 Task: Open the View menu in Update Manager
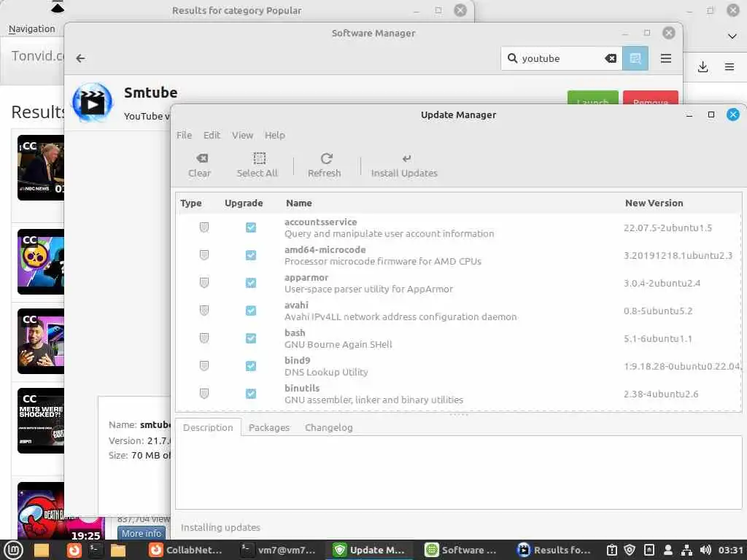(x=242, y=135)
